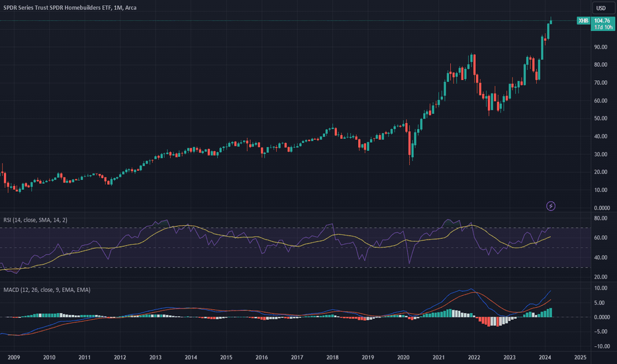Click the RSI 80.00 scale label
617x364 pixels.
601,218
